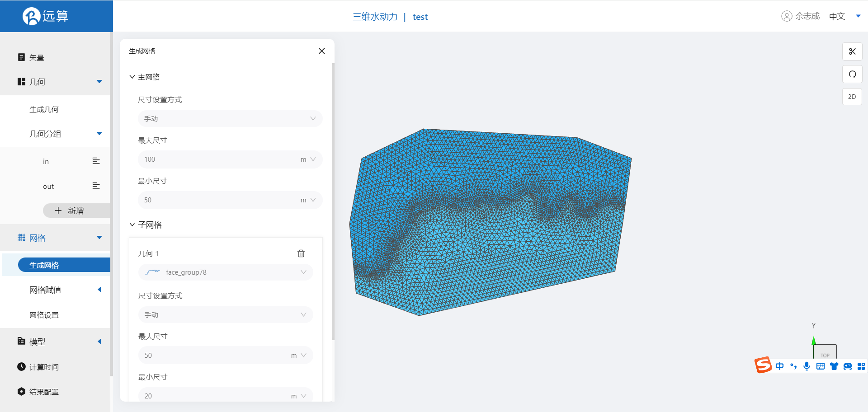Open sub-mesh 尺寸设置方式 dropdown
The width and height of the screenshot is (868, 412).
(x=226, y=315)
